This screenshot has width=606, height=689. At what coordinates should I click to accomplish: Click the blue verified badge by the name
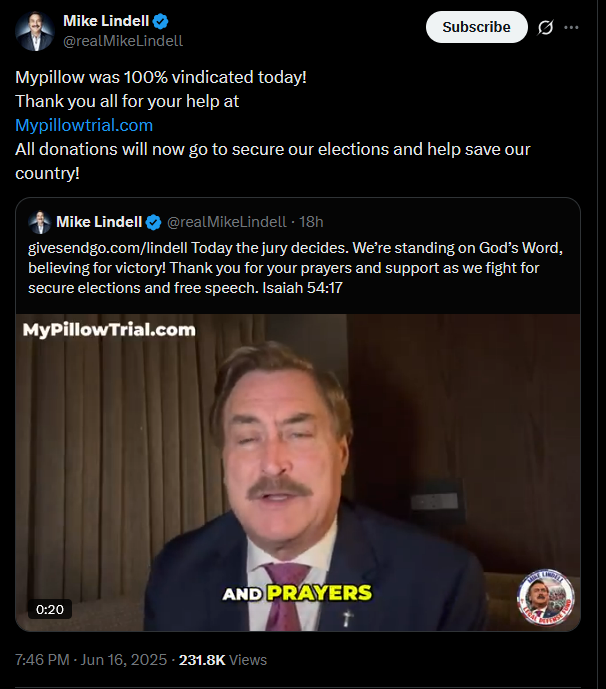pos(160,21)
